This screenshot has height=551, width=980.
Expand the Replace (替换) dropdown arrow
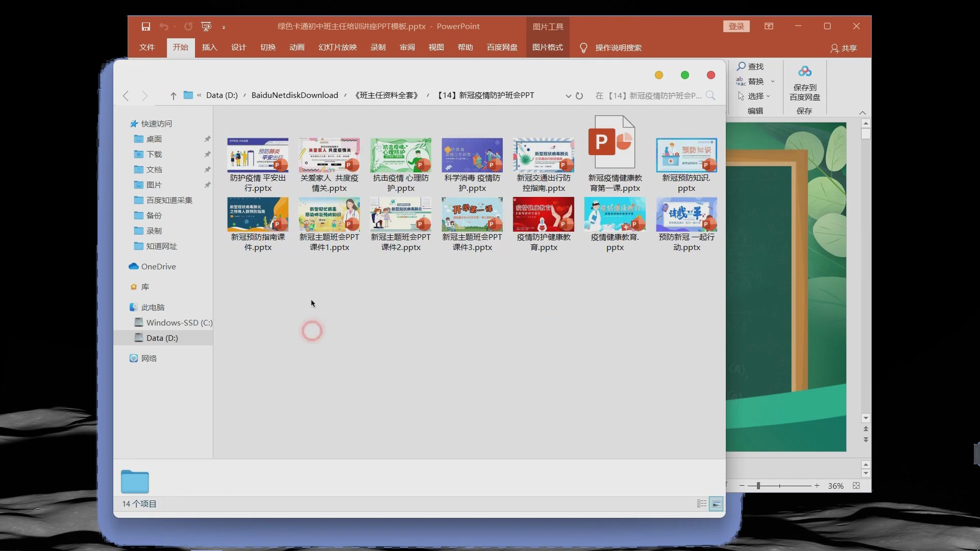pyautogui.click(x=773, y=82)
